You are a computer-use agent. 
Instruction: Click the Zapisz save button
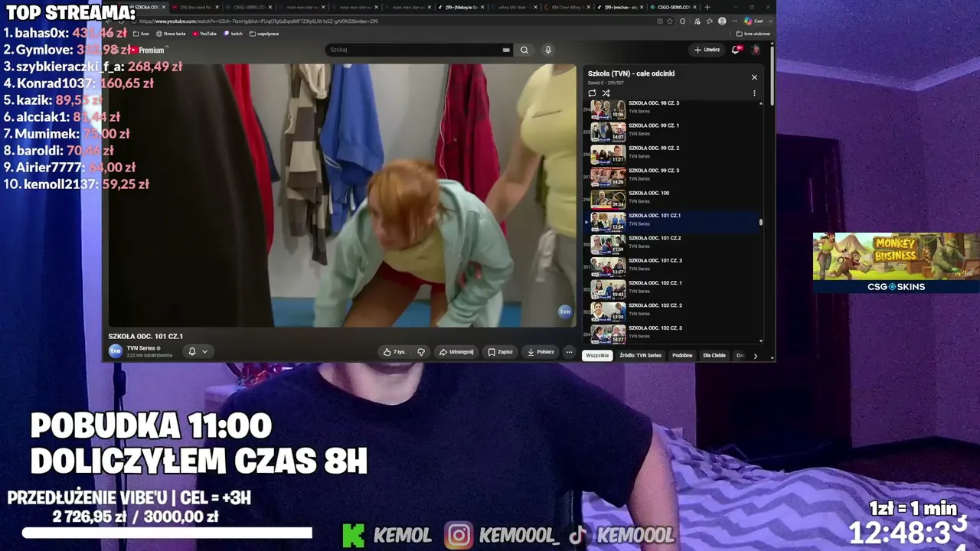click(x=501, y=352)
